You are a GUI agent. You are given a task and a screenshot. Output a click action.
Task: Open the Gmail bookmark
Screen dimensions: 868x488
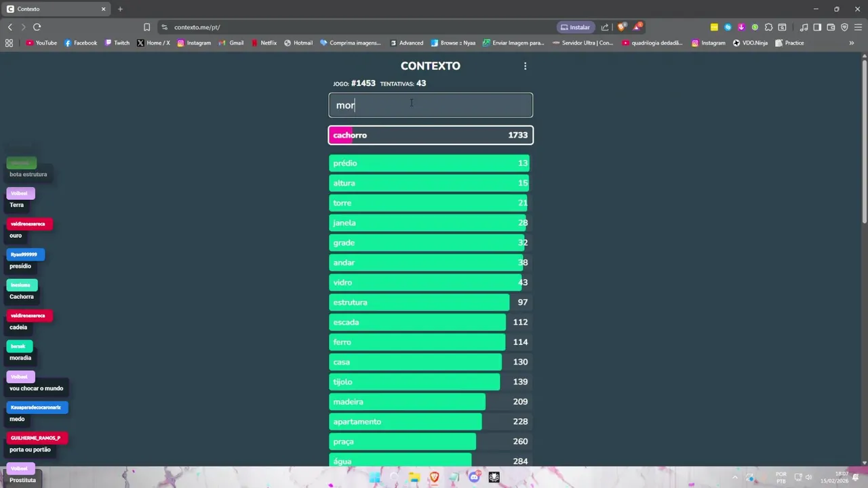[231, 43]
